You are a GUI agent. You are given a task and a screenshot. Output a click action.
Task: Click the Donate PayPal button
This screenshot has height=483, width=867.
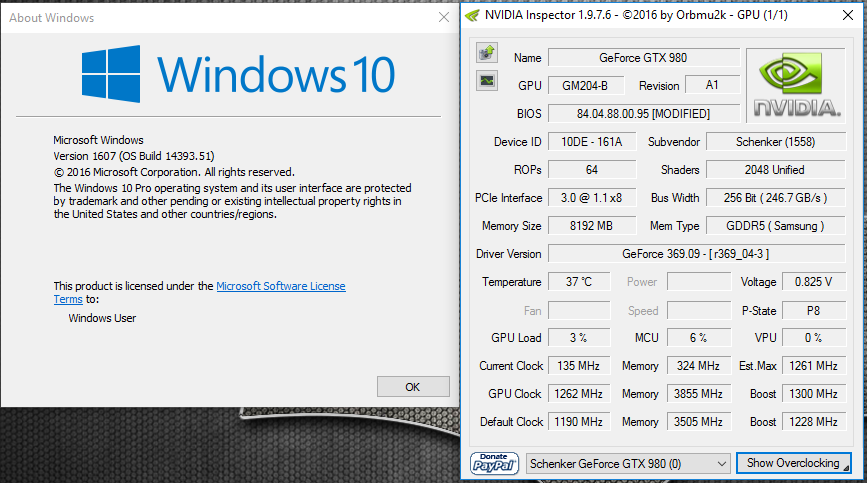[x=494, y=463]
